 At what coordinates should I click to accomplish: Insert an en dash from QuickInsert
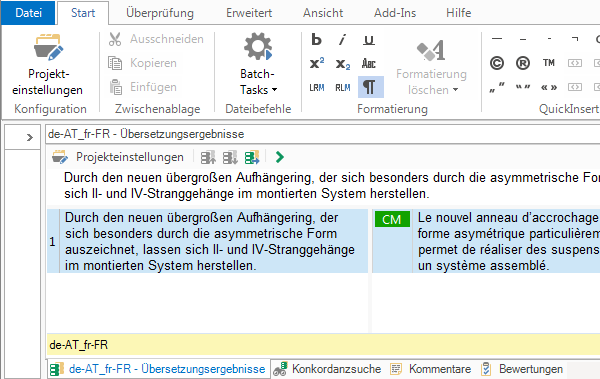tap(523, 39)
